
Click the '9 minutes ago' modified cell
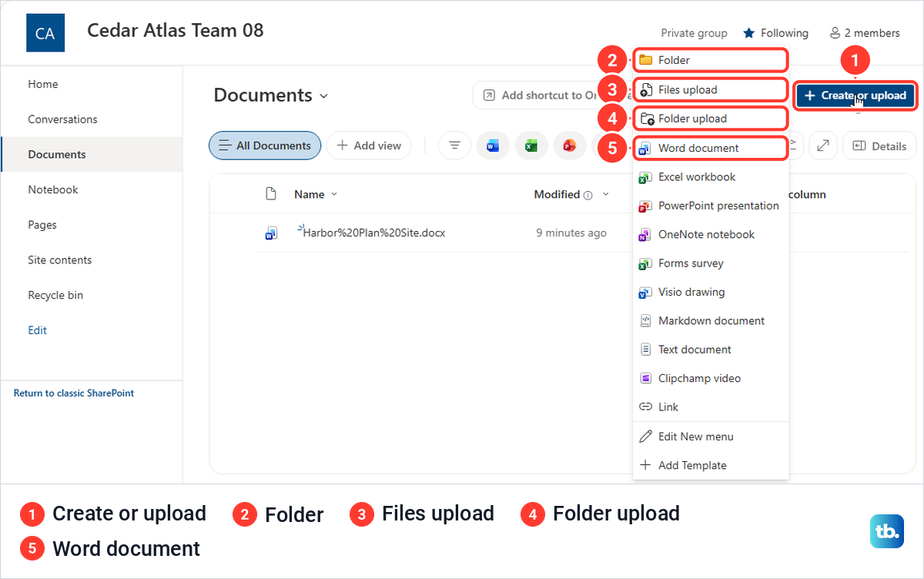(x=571, y=233)
